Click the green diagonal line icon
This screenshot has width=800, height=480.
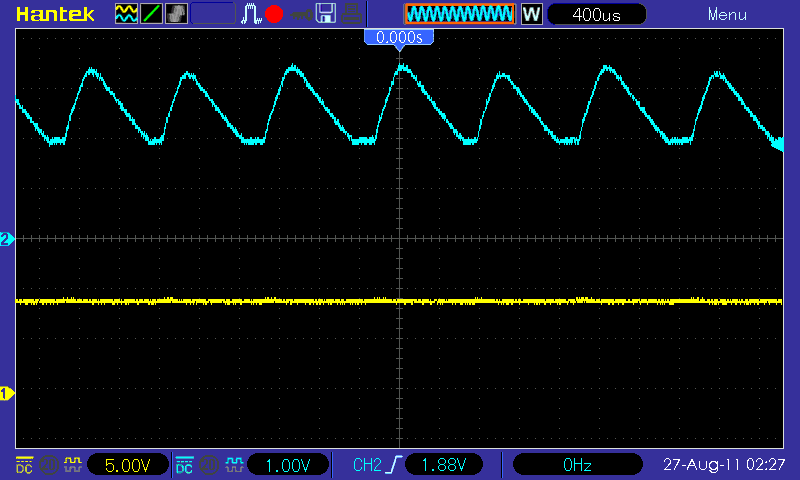point(152,14)
